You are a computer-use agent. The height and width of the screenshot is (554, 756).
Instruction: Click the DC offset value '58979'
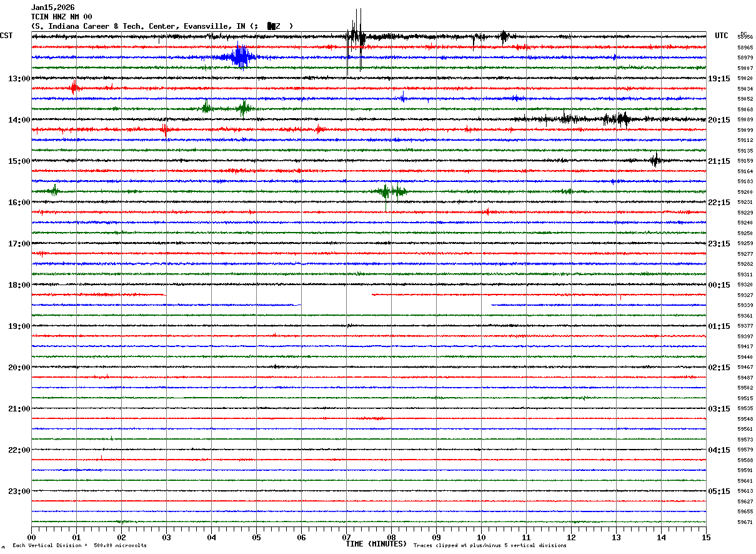(745, 58)
